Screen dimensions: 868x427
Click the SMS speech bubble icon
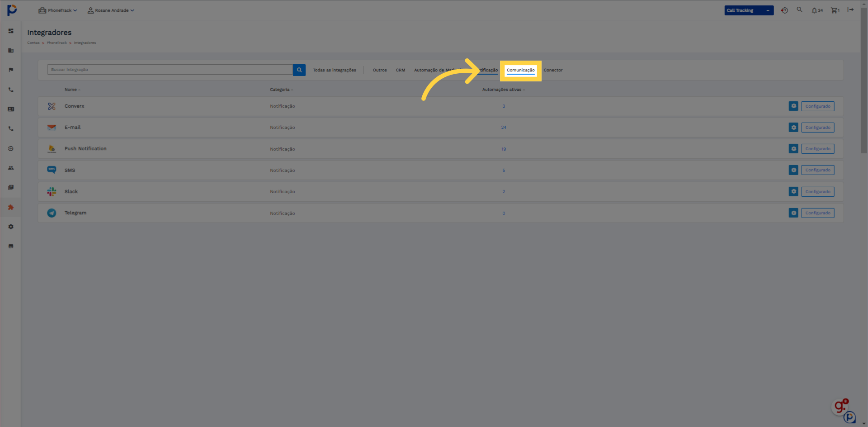(x=52, y=170)
